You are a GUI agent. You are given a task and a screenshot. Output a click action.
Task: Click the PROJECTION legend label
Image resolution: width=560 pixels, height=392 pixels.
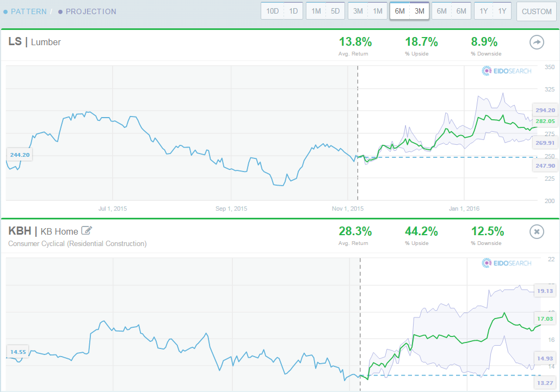[91, 11]
